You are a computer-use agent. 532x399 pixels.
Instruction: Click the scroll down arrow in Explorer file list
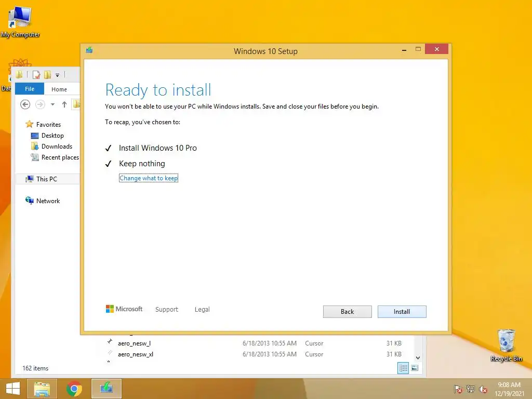pyautogui.click(x=418, y=357)
